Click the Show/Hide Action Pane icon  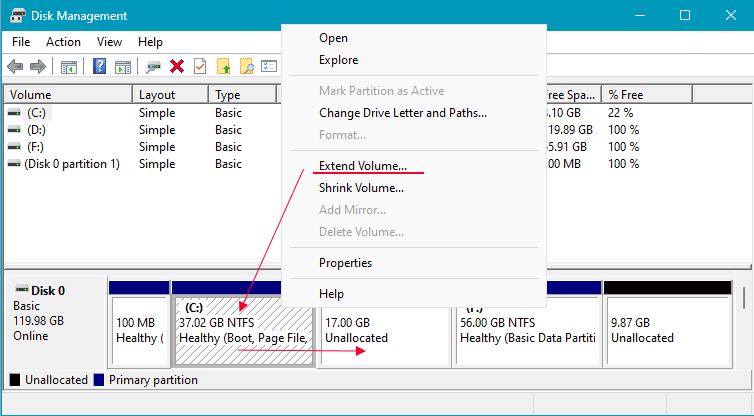122,66
